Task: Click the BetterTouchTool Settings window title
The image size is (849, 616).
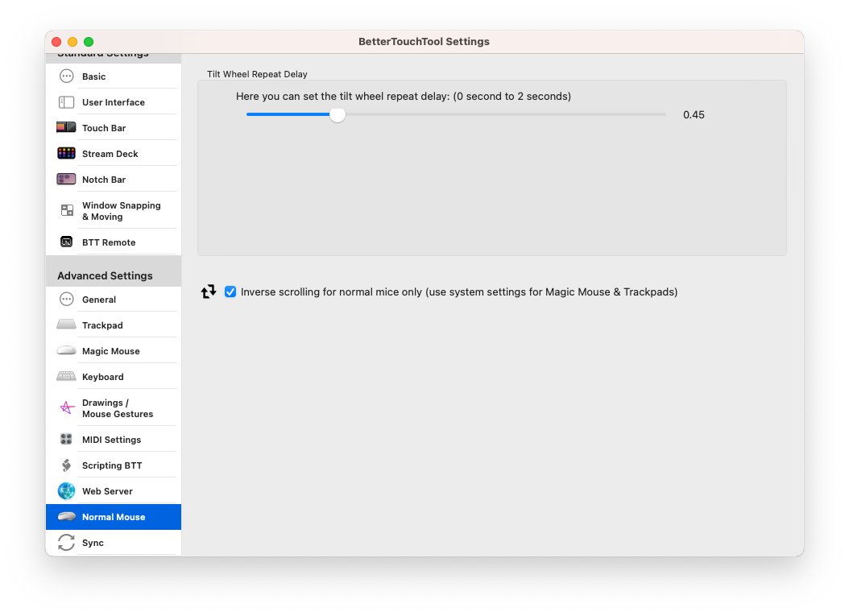Action: tap(424, 42)
